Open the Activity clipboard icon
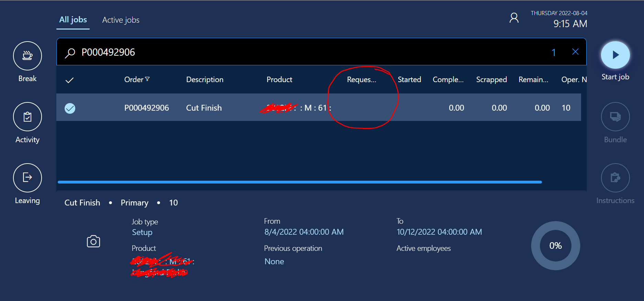 (x=27, y=116)
